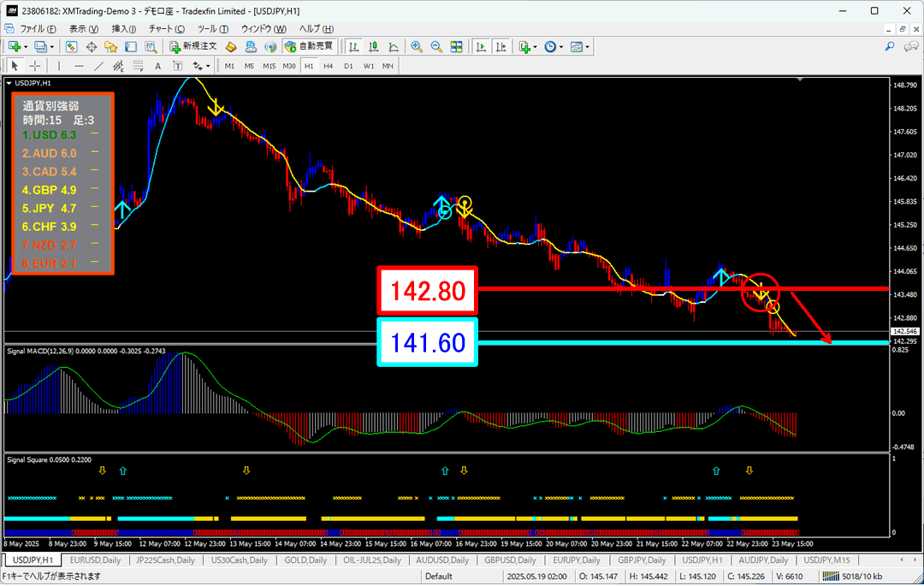The height and width of the screenshot is (586, 924).
Task: Switch to H4 timeframe
Action: coord(329,66)
